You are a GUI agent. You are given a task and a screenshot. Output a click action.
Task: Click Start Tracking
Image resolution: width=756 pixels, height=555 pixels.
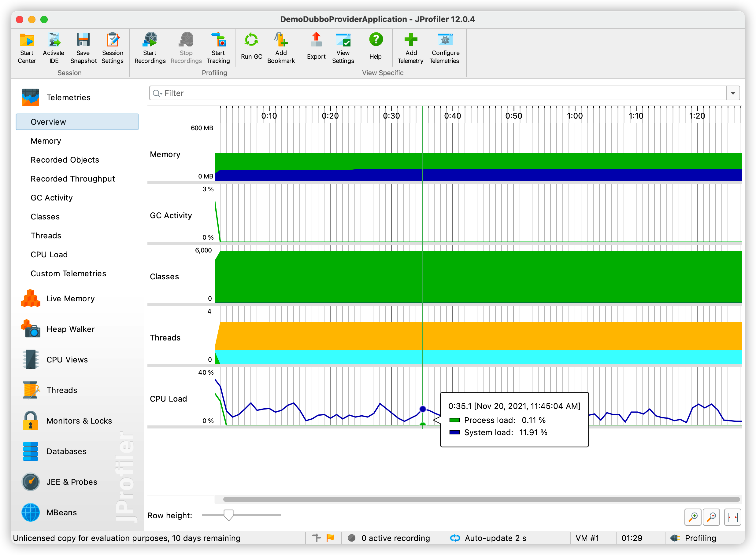click(x=218, y=48)
